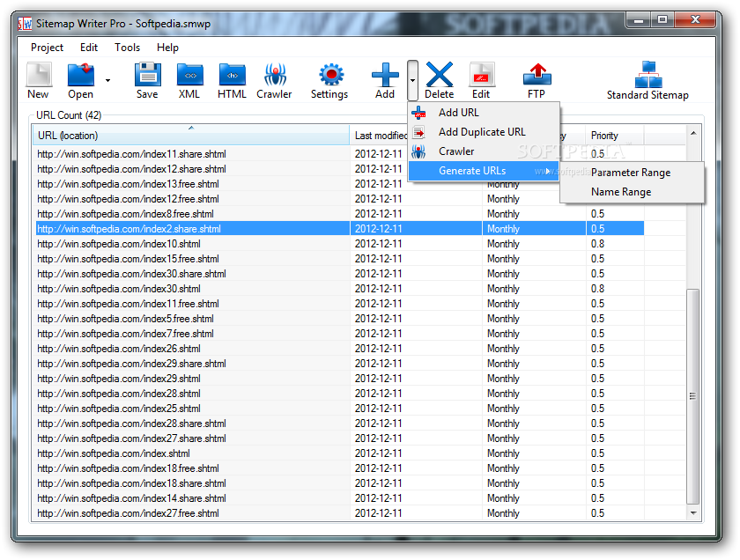Select the index14.share.shtml URL row
The height and width of the screenshot is (560, 740).
340,498
